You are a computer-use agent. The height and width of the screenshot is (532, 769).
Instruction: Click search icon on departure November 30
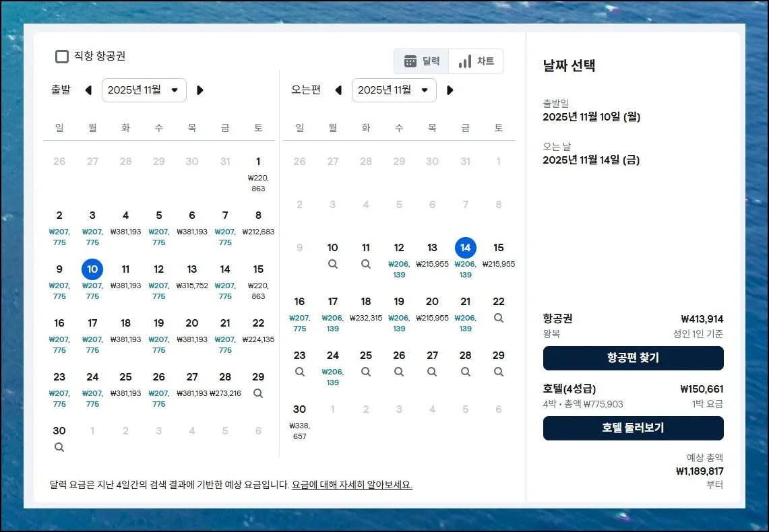click(x=59, y=447)
